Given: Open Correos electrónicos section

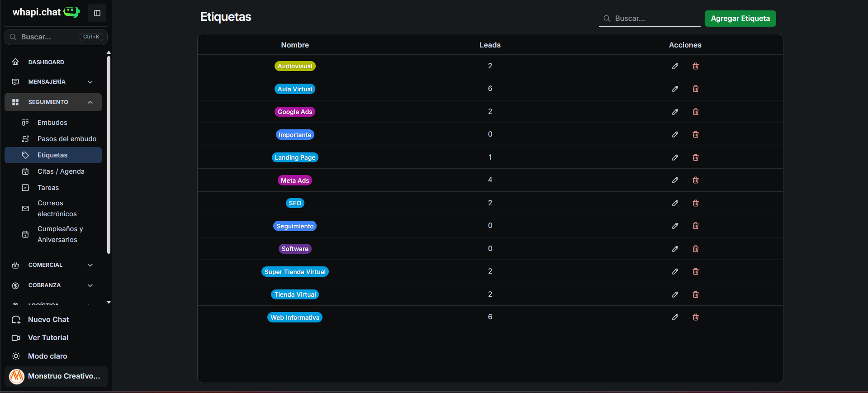Looking at the screenshot, I should pyautogui.click(x=53, y=208).
